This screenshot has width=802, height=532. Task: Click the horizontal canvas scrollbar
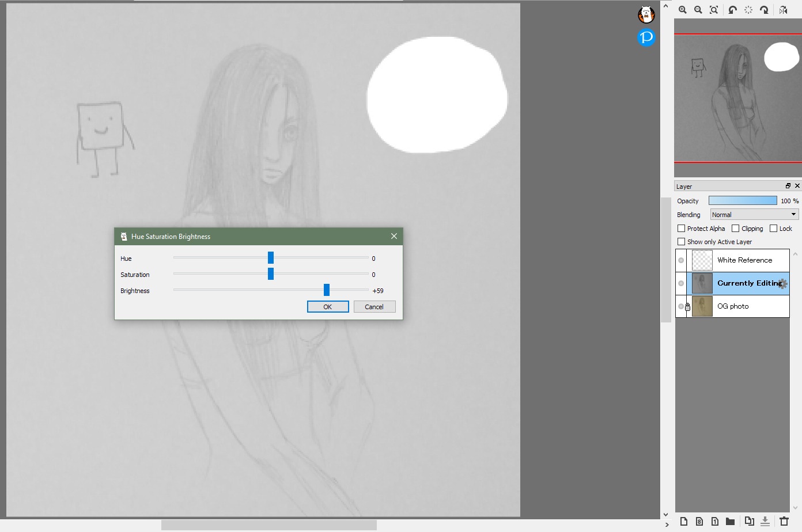point(269,525)
